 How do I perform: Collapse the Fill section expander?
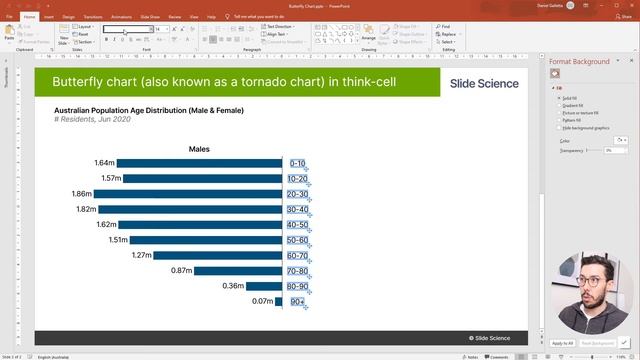click(553, 87)
